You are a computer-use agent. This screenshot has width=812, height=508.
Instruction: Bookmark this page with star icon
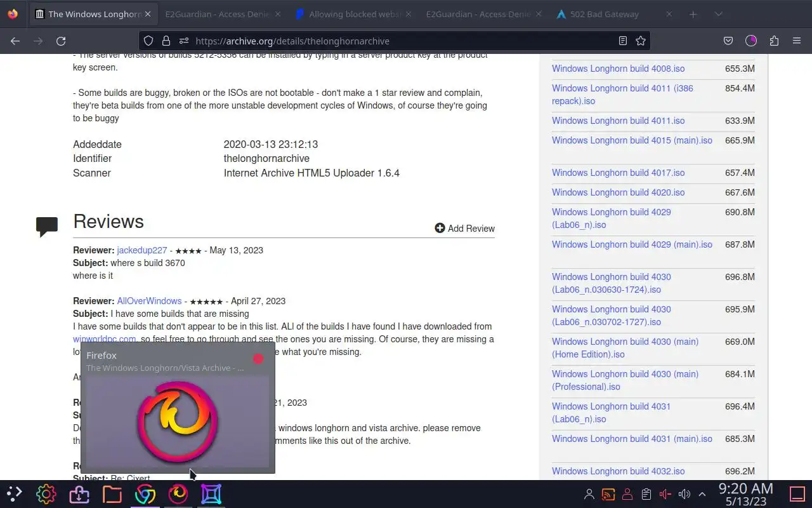coord(641,41)
